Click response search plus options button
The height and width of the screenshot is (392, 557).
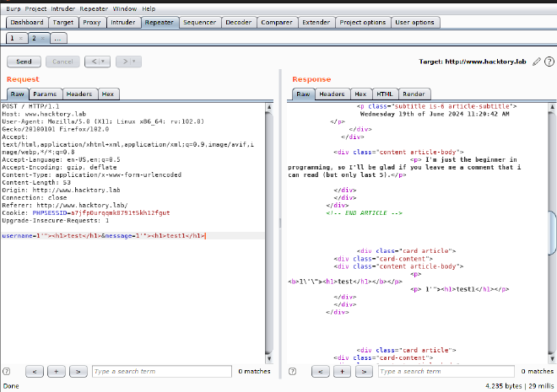(342, 372)
